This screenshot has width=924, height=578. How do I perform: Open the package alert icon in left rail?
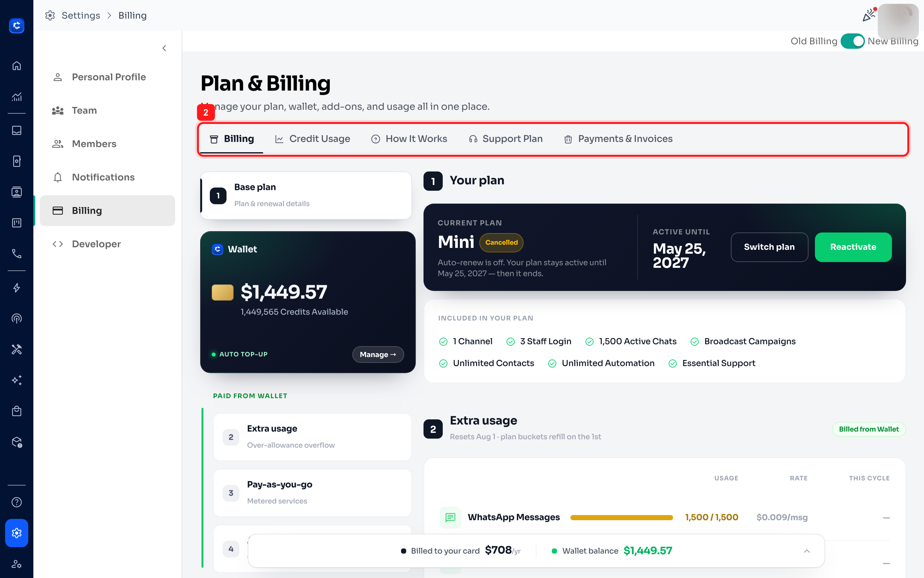click(x=16, y=442)
